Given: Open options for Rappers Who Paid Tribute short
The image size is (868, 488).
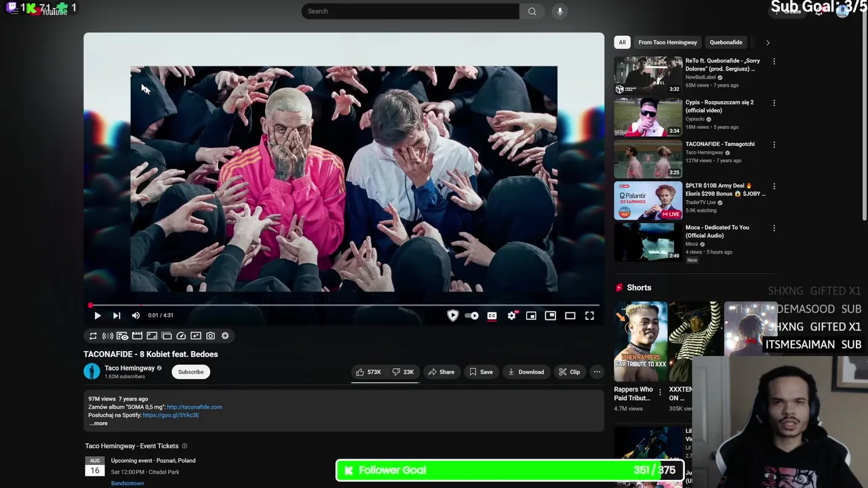Looking at the screenshot, I should pos(660,392).
